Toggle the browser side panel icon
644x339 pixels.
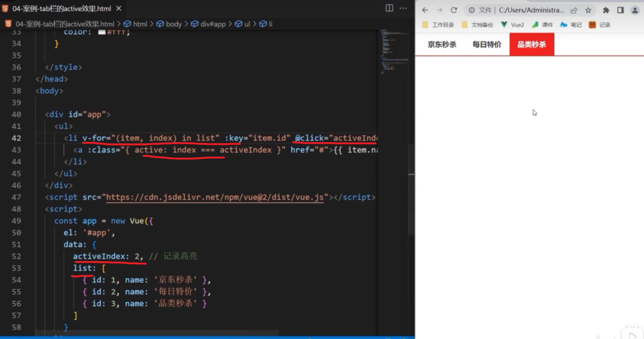(620, 10)
